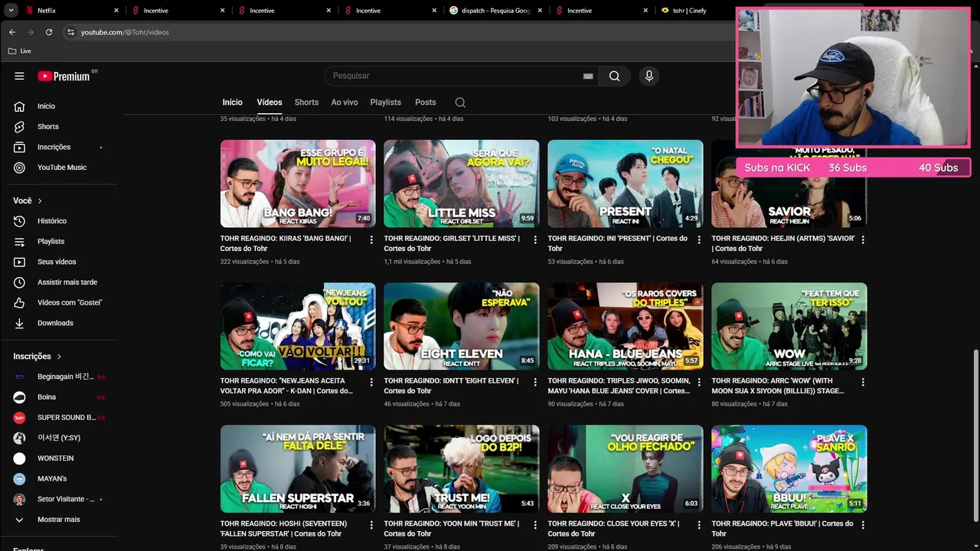Screen dimensions: 980x551
Task: Open more options for HOSHI 'FALLEN SUPERSTAR' video
Action: 371,525
